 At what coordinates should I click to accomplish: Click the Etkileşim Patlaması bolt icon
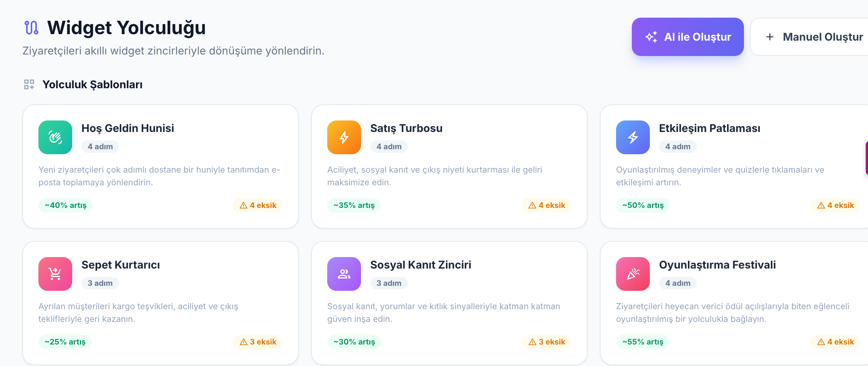coord(633,137)
